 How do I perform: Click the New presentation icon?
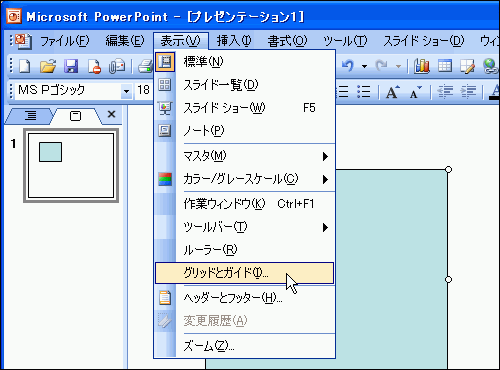point(25,66)
